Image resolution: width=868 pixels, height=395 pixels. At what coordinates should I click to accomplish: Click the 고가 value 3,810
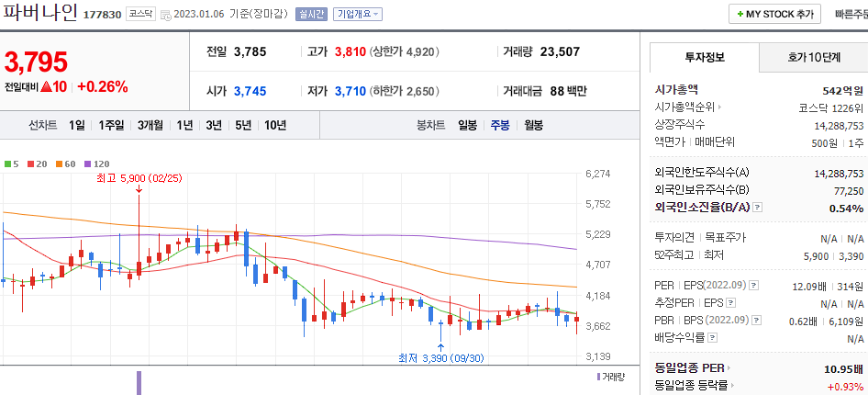(x=350, y=52)
